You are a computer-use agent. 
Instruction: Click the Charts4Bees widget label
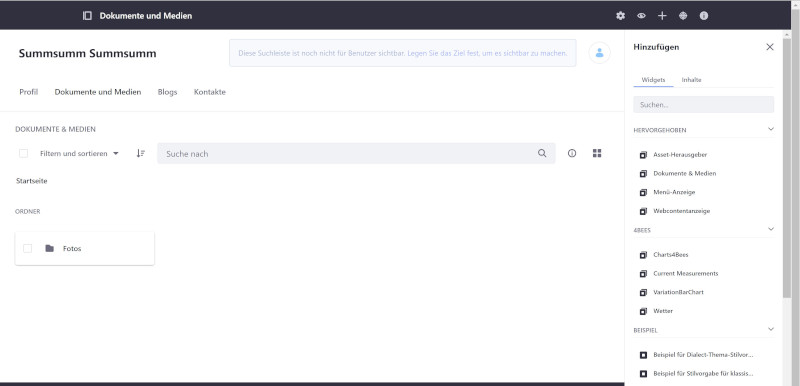671,254
